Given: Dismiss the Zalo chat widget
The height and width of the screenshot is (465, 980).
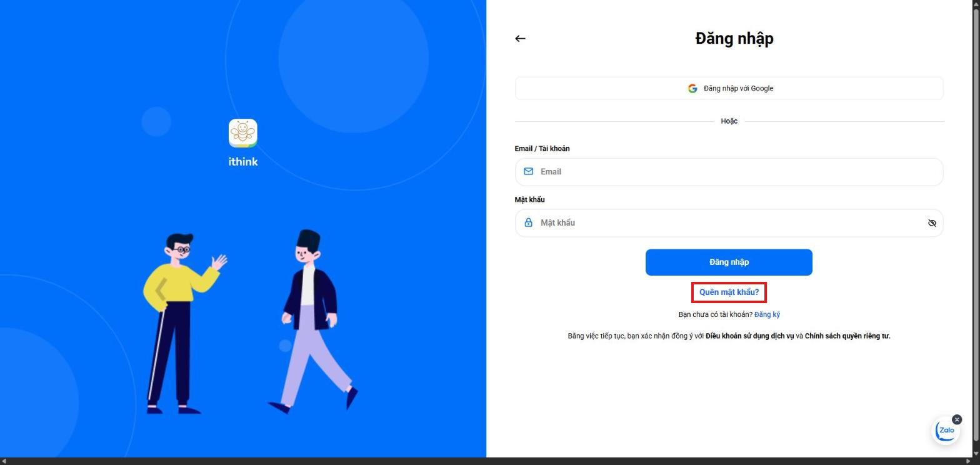Looking at the screenshot, I should (957, 419).
